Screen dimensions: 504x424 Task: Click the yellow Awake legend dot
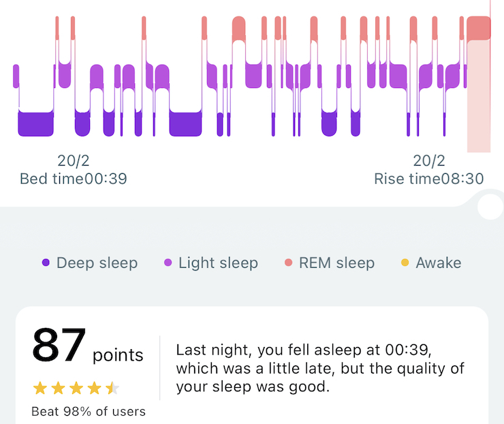405,263
